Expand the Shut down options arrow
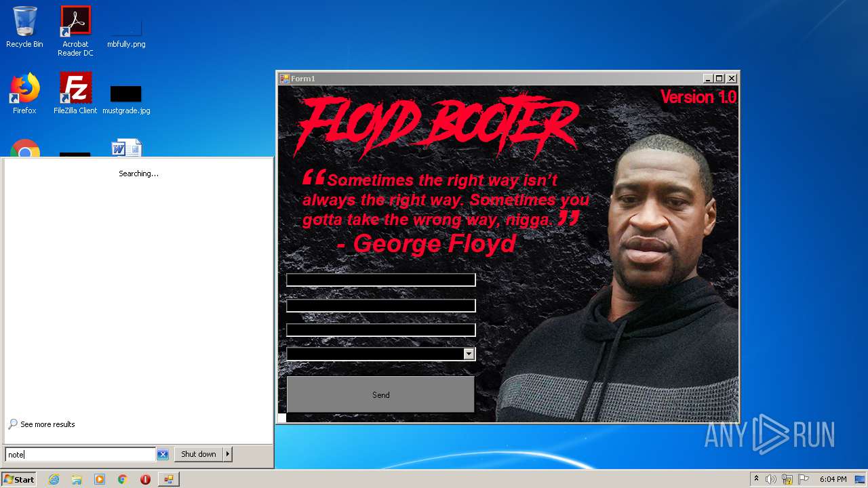 [228, 454]
